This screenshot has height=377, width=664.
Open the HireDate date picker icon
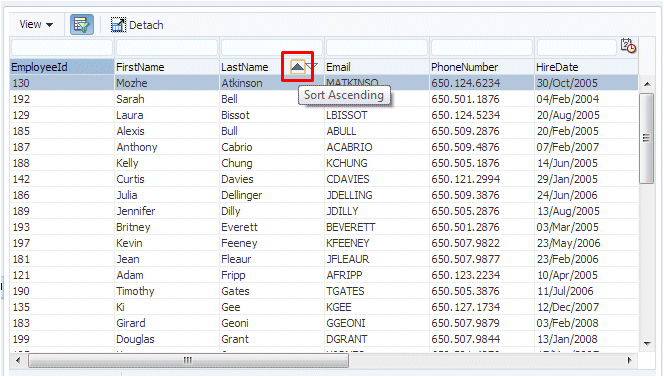[x=628, y=46]
